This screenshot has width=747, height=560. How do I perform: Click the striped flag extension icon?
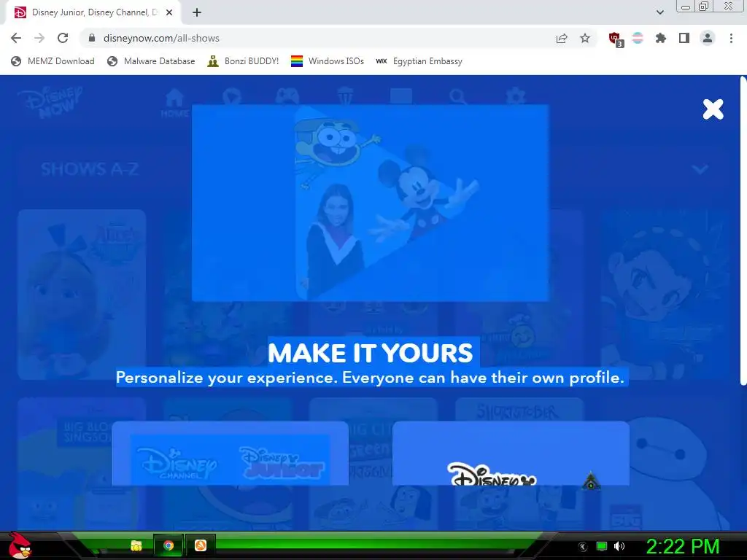tap(638, 38)
